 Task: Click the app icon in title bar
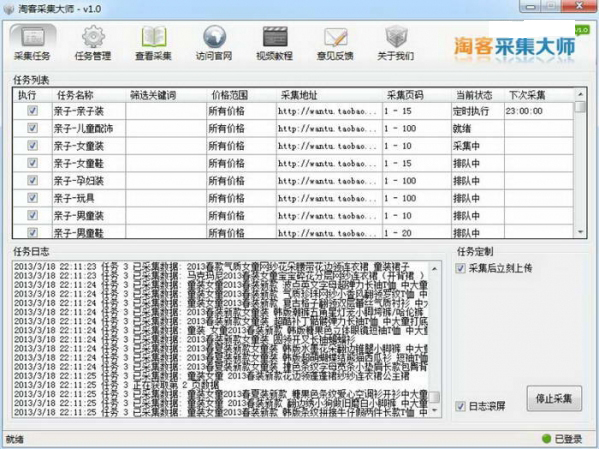[8, 8]
